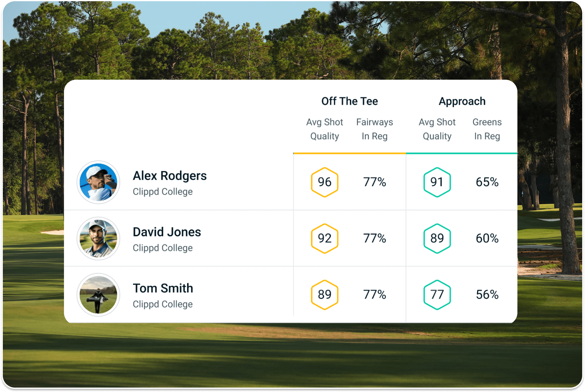Click Alex Rodgers' yellow 96 hexagon badge
This screenshot has width=585, height=392.
(324, 182)
